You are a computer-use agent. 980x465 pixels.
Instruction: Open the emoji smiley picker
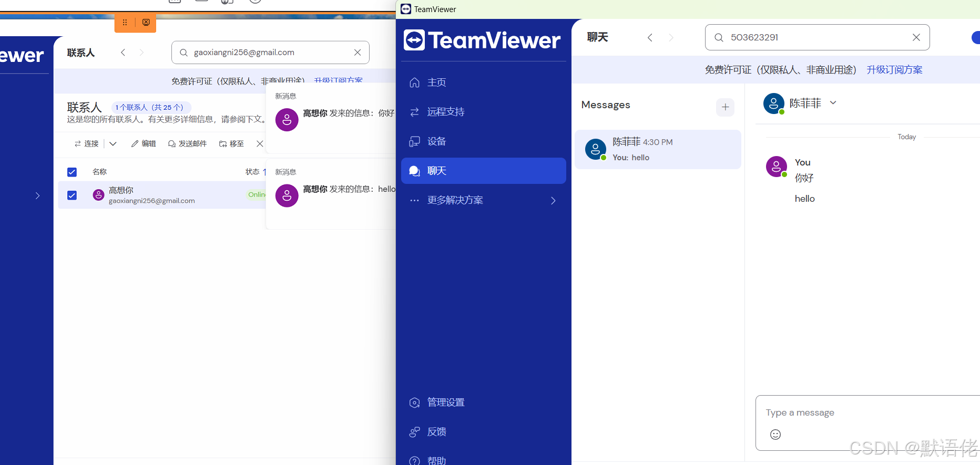pyautogui.click(x=775, y=435)
